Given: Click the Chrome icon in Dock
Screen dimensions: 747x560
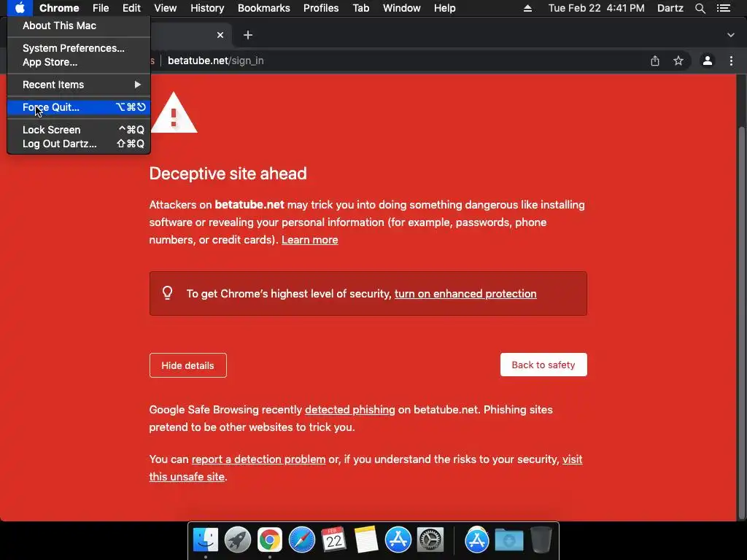Looking at the screenshot, I should click(270, 540).
